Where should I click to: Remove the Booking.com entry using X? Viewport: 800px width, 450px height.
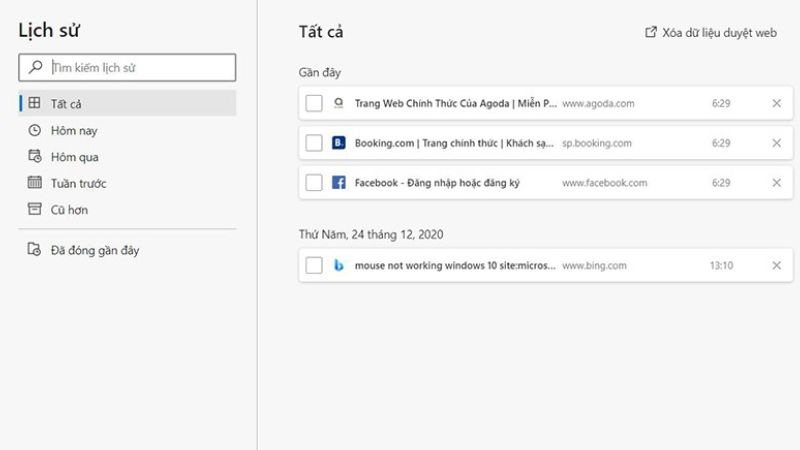(776, 143)
